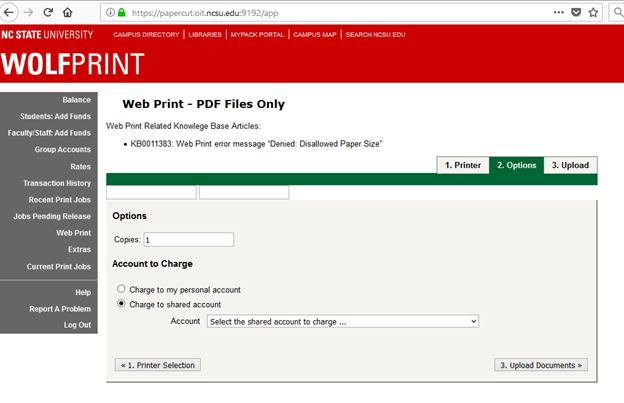Open Transaction History in sidebar
Screen dimensions: 624x403
(57, 183)
